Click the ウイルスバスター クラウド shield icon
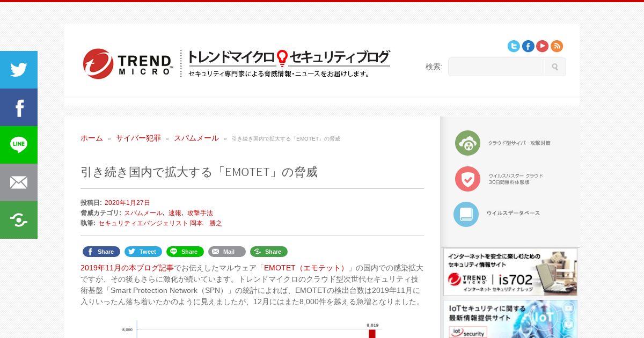 click(467, 179)
